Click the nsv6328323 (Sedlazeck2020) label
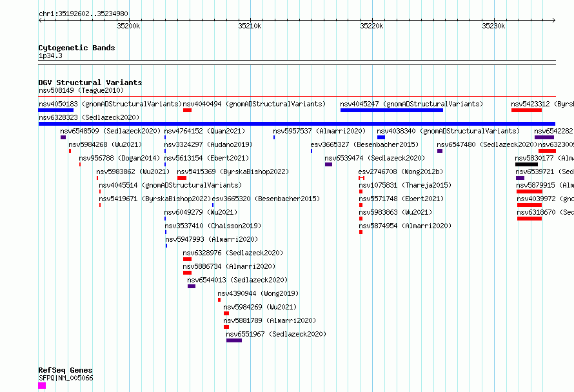The image size is (574, 392). (x=89, y=117)
